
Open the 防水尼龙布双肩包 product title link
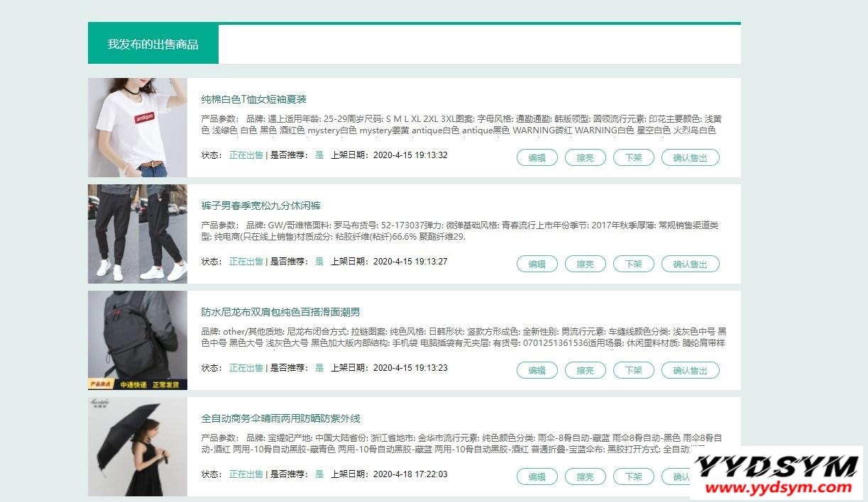click(x=280, y=312)
